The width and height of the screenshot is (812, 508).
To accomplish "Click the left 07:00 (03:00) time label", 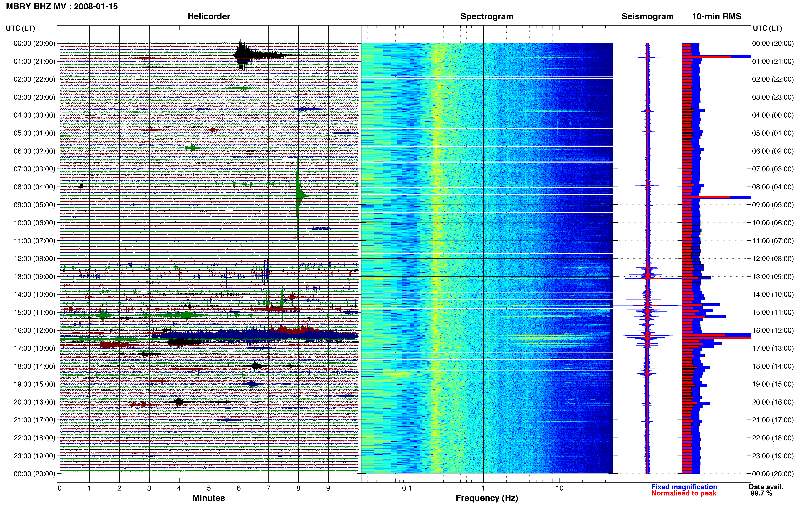I will click(34, 169).
